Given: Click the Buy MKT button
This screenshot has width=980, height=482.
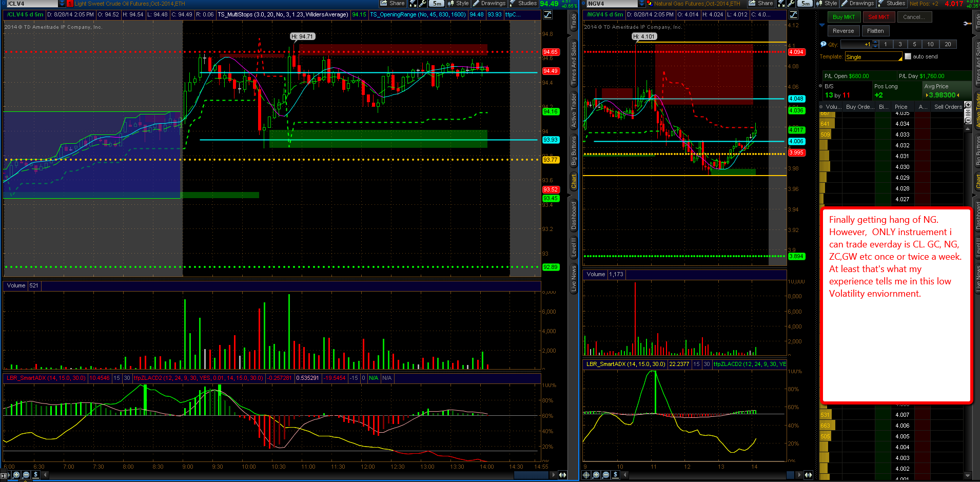Looking at the screenshot, I should [x=844, y=17].
